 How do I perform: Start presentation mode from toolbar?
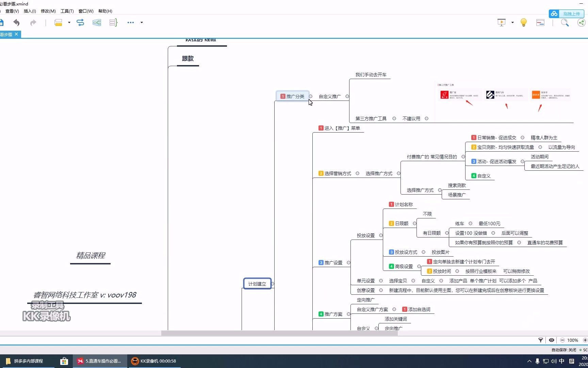pyautogui.click(x=502, y=22)
